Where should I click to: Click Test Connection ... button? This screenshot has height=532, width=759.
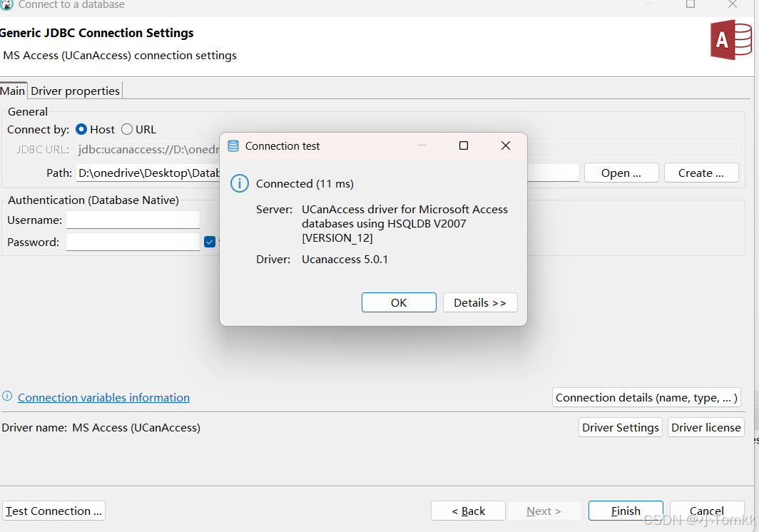click(x=54, y=511)
